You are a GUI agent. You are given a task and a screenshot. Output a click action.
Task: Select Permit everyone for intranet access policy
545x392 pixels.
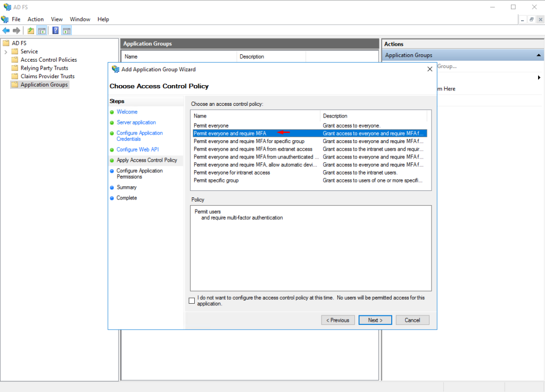point(232,172)
